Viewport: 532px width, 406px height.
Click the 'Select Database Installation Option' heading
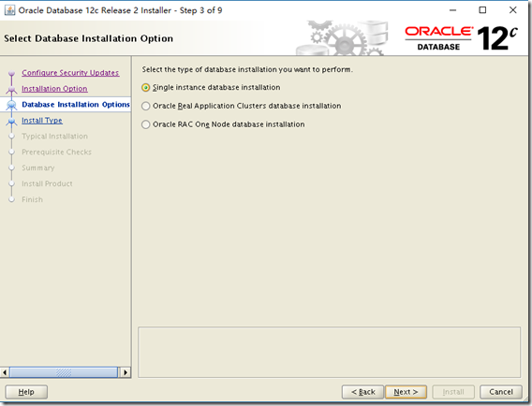coord(89,38)
